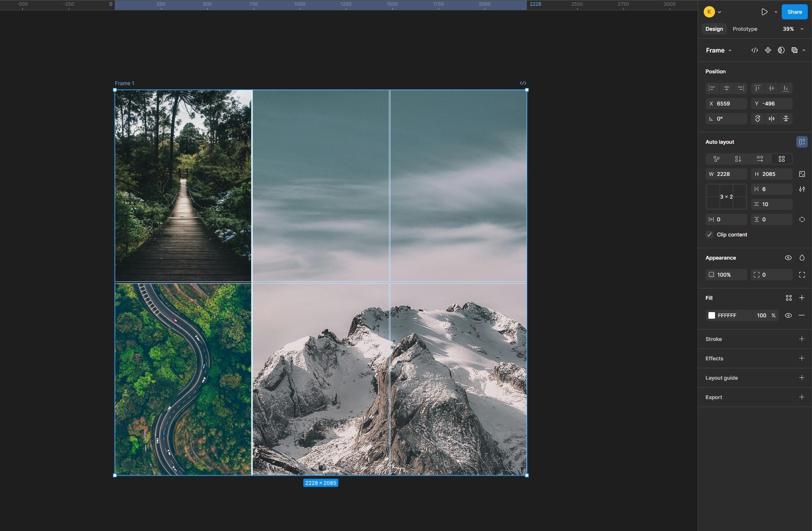Click the rotation field 0°
Viewport: 812px width, 531px height.
pos(726,119)
